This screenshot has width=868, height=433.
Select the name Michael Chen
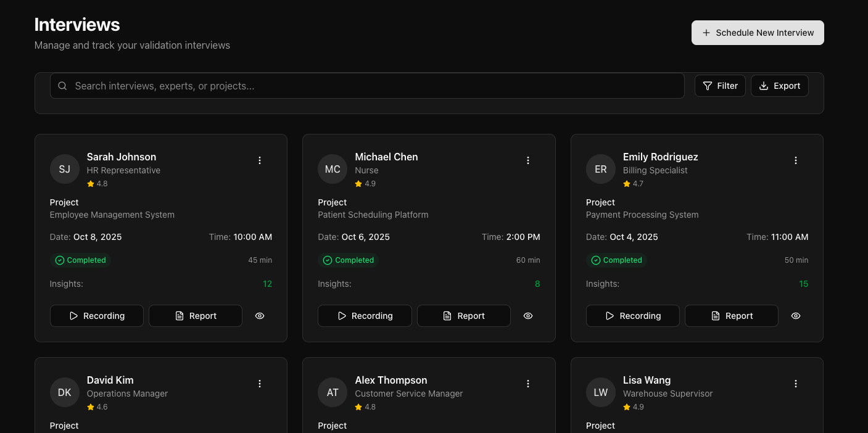[387, 157]
